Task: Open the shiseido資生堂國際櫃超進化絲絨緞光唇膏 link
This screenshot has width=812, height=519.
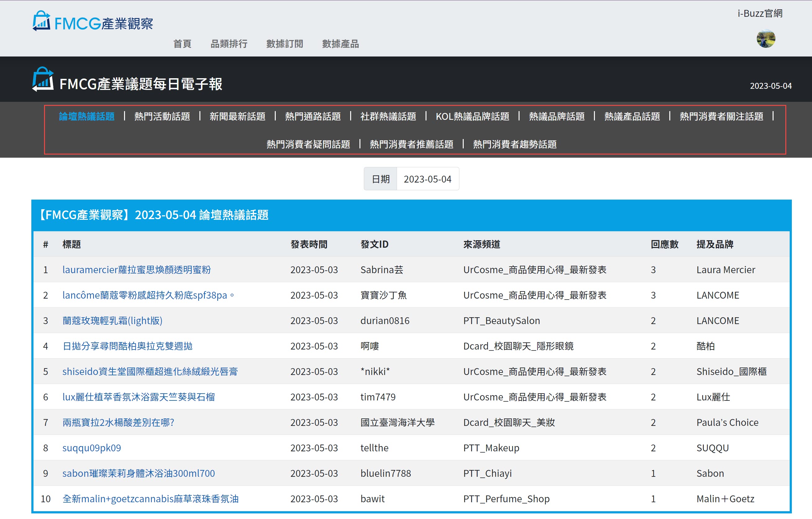Action: click(x=150, y=372)
